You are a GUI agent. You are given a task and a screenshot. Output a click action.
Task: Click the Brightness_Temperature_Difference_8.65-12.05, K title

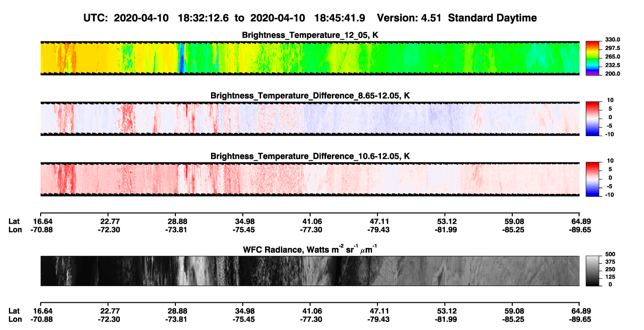click(x=310, y=95)
